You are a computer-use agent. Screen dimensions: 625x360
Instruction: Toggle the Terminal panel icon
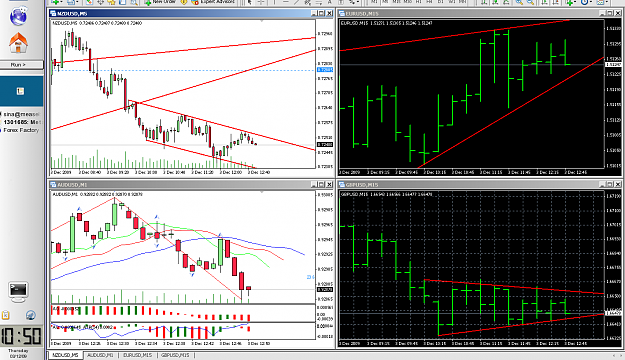123,2
